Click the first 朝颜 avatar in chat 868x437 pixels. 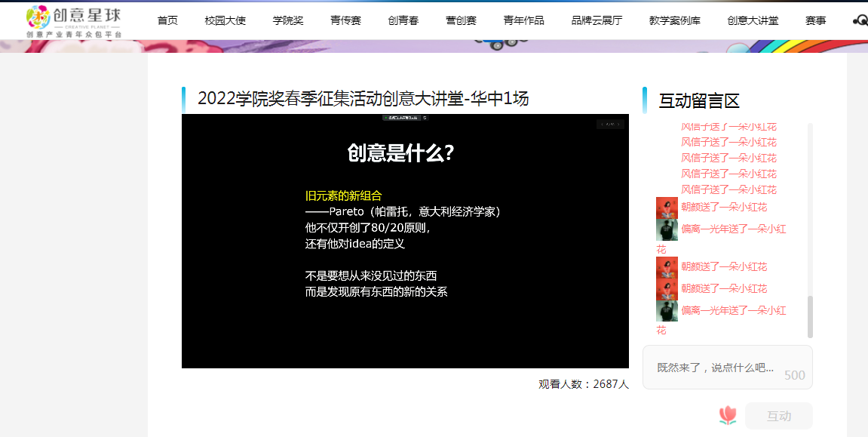667,208
